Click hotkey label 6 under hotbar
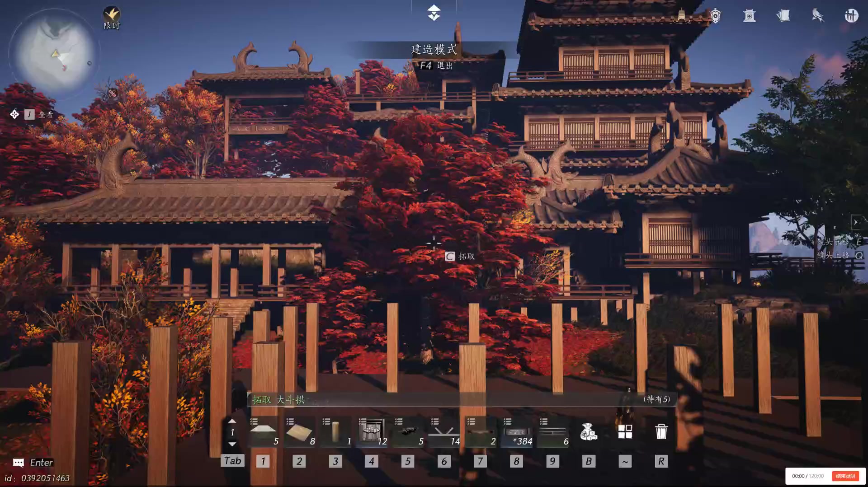Viewport: 868px width, 487px height. pyautogui.click(x=444, y=461)
